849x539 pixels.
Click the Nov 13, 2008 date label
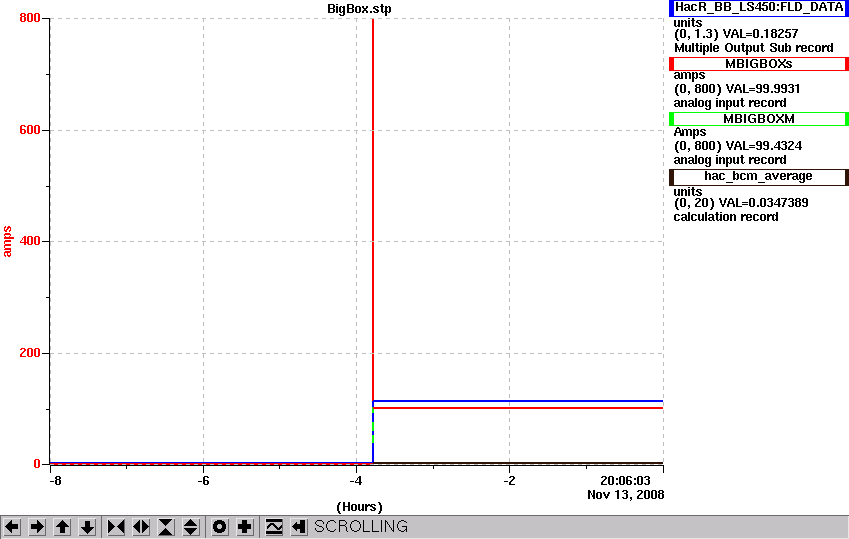pyautogui.click(x=625, y=495)
